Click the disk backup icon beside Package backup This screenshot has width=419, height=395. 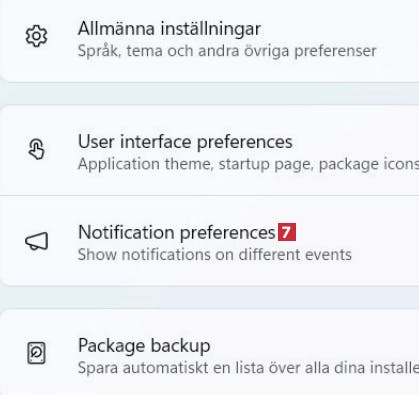(36, 353)
